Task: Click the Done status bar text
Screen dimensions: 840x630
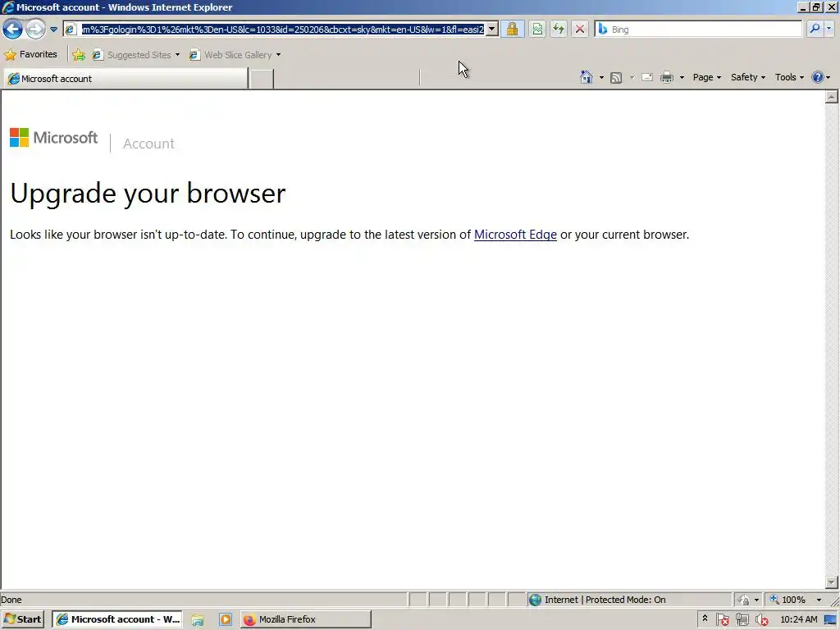Action: coord(11,600)
